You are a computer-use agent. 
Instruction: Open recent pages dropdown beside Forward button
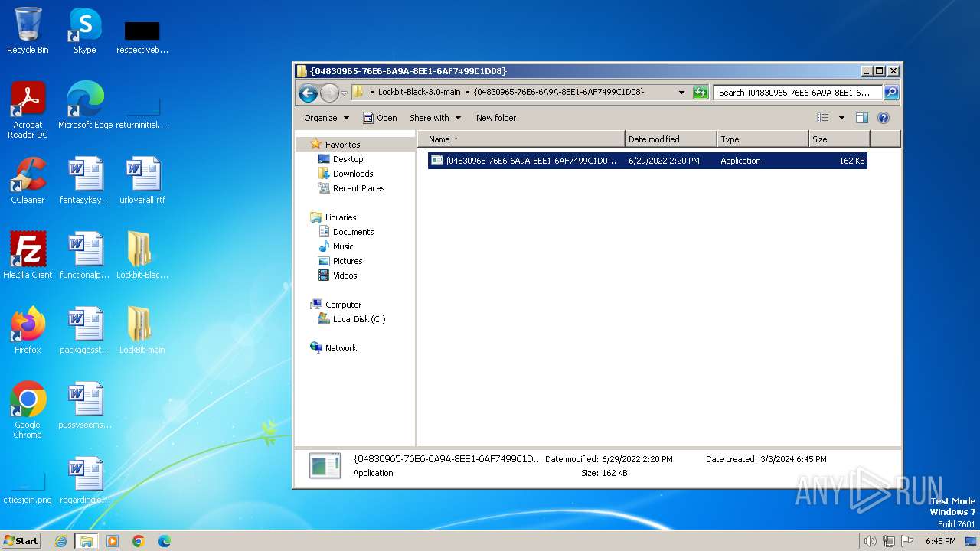344,93
